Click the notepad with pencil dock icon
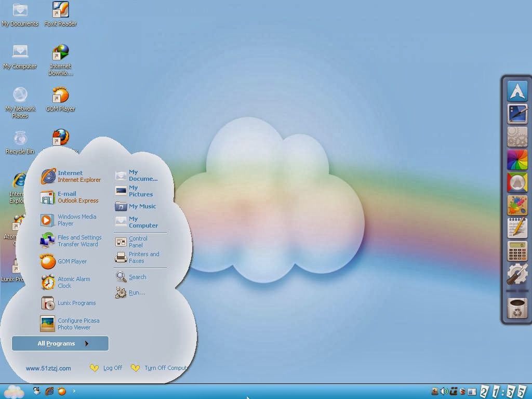 pos(517,228)
